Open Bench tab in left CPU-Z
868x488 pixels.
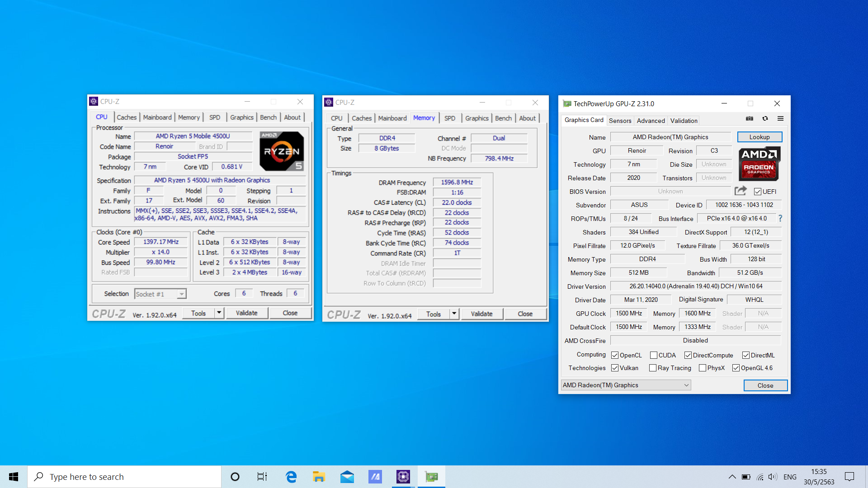click(x=268, y=117)
